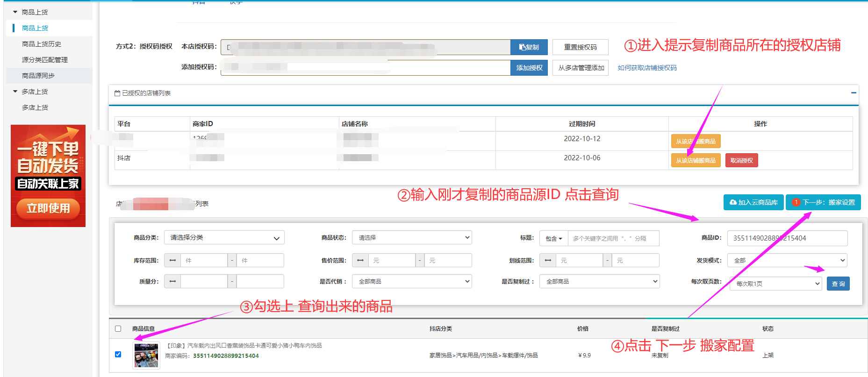Select 源分类匹配管理 in the sidebar

point(45,60)
